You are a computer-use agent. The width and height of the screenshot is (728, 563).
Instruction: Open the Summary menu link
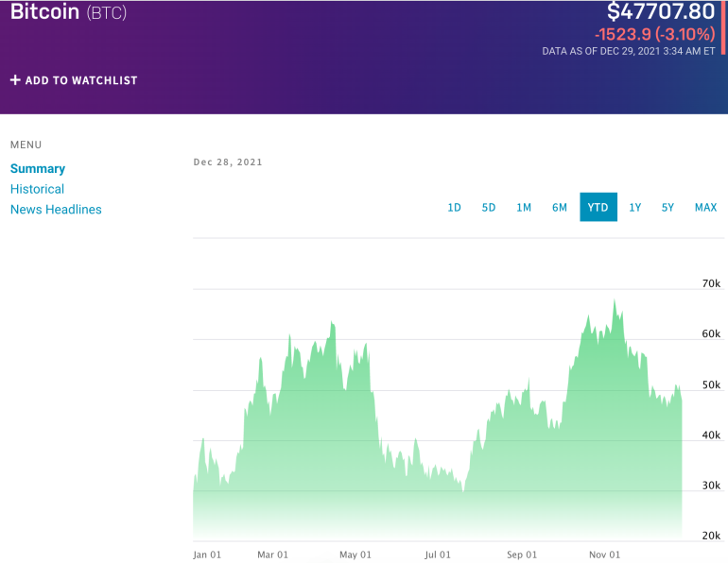38,168
